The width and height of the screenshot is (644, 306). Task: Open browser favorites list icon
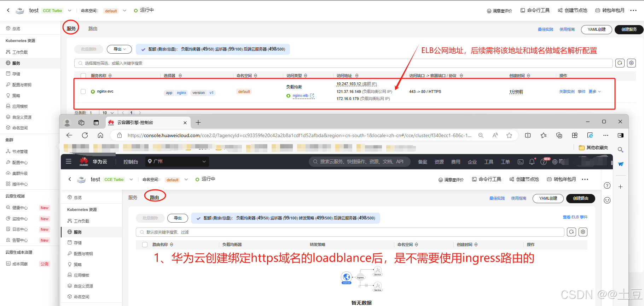click(544, 135)
